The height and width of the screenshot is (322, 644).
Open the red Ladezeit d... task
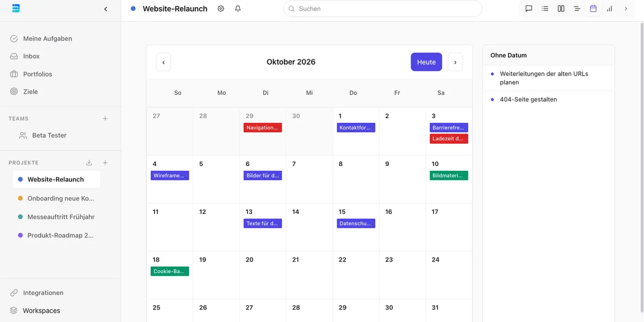449,139
